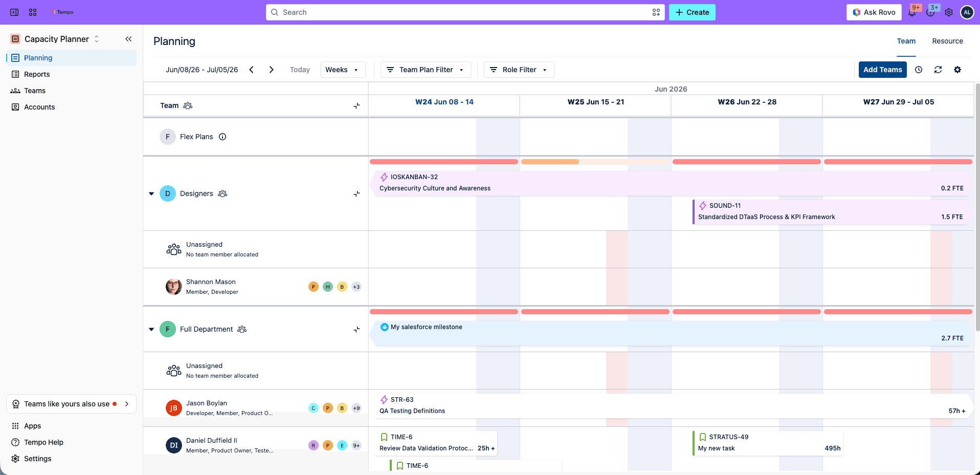
Task: Collapse the Designers team row
Action: click(151, 193)
